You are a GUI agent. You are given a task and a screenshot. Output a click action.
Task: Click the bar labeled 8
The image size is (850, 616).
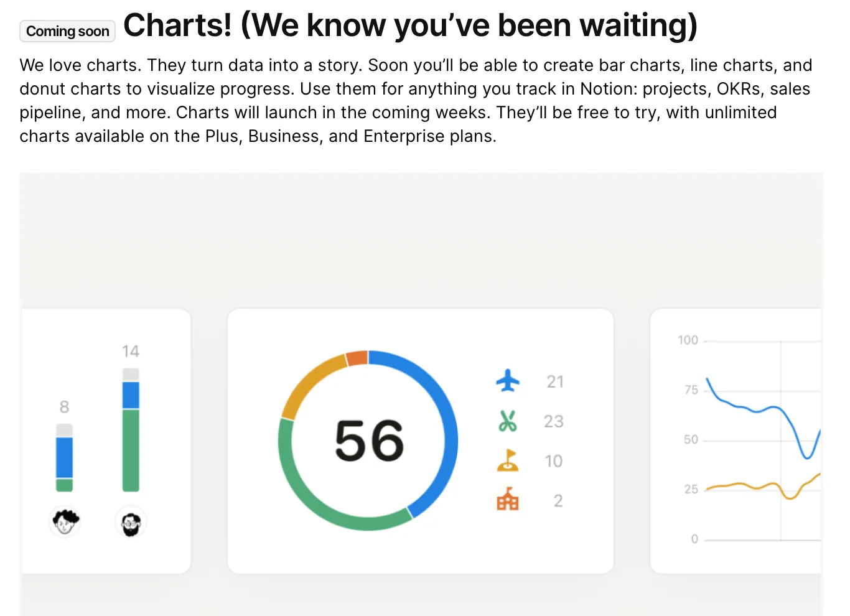64,458
